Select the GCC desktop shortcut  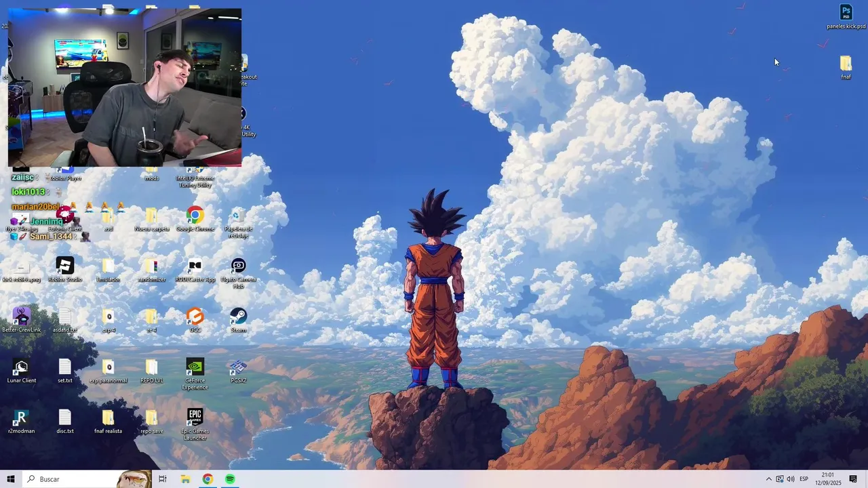tap(195, 321)
